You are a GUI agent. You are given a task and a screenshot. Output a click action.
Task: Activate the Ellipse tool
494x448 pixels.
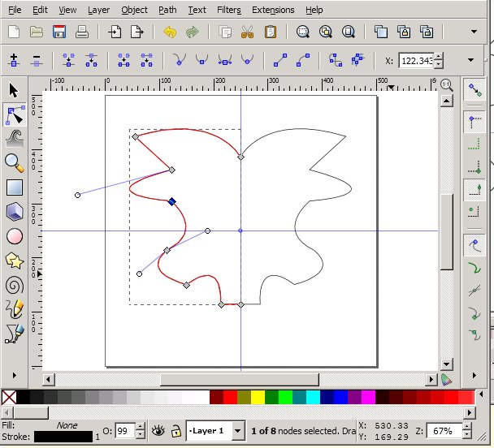(x=14, y=236)
